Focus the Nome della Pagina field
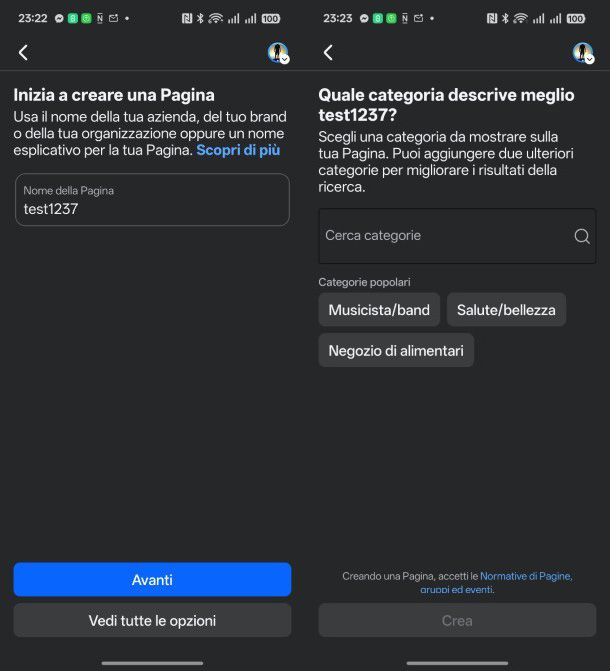610x671 pixels. pos(152,199)
